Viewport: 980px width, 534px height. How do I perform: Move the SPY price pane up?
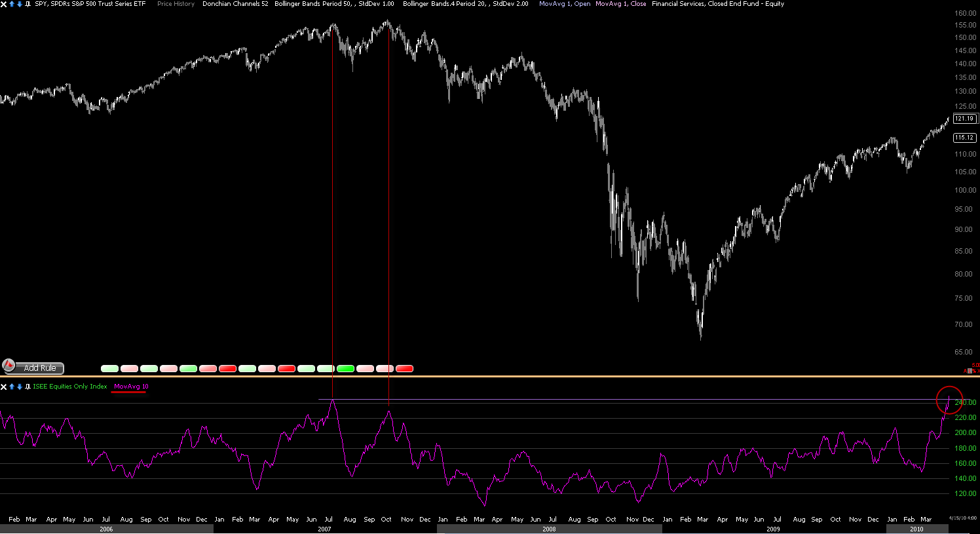[x=12, y=4]
